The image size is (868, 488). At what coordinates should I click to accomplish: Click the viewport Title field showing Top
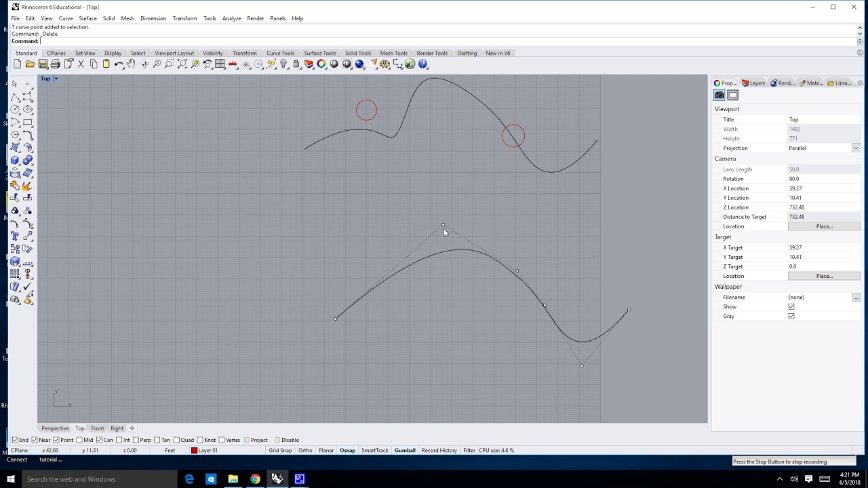tap(824, 119)
